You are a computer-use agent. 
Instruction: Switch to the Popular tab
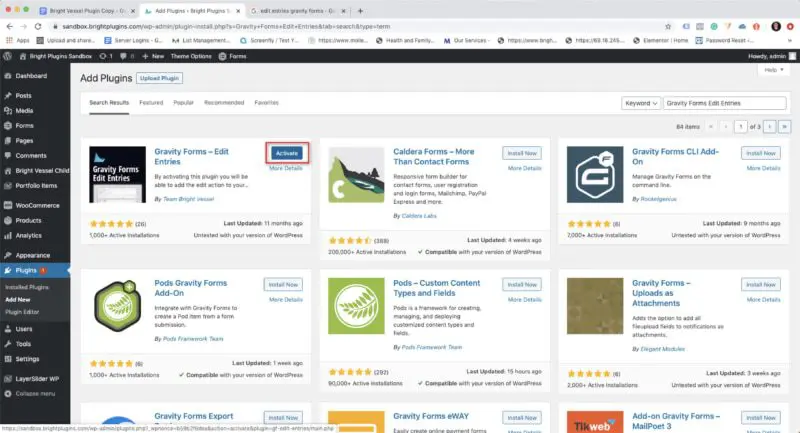[x=183, y=102]
